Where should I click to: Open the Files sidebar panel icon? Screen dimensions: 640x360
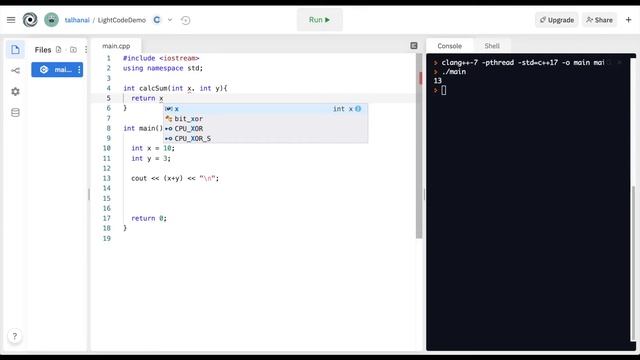[x=16, y=50]
